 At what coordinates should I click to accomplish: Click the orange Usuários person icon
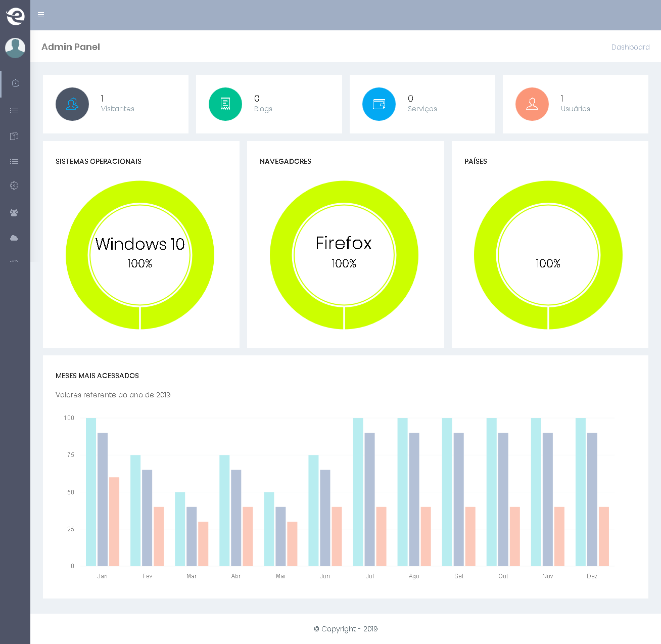click(532, 104)
